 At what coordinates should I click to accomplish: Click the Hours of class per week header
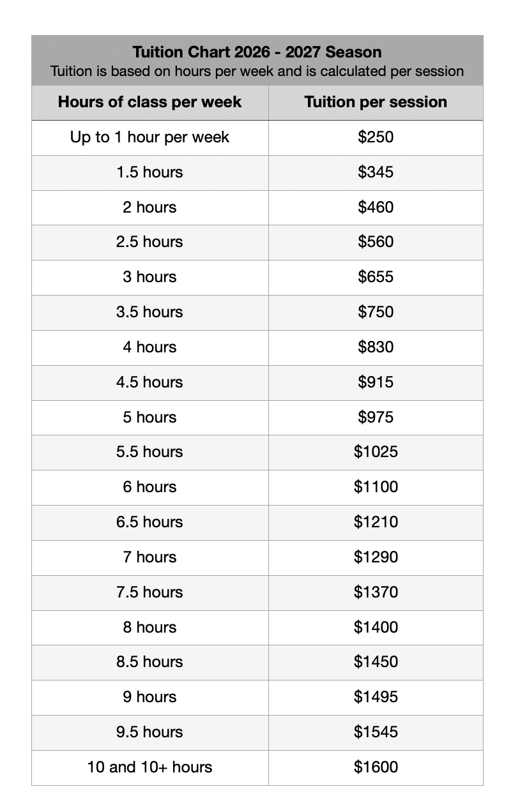(x=149, y=102)
